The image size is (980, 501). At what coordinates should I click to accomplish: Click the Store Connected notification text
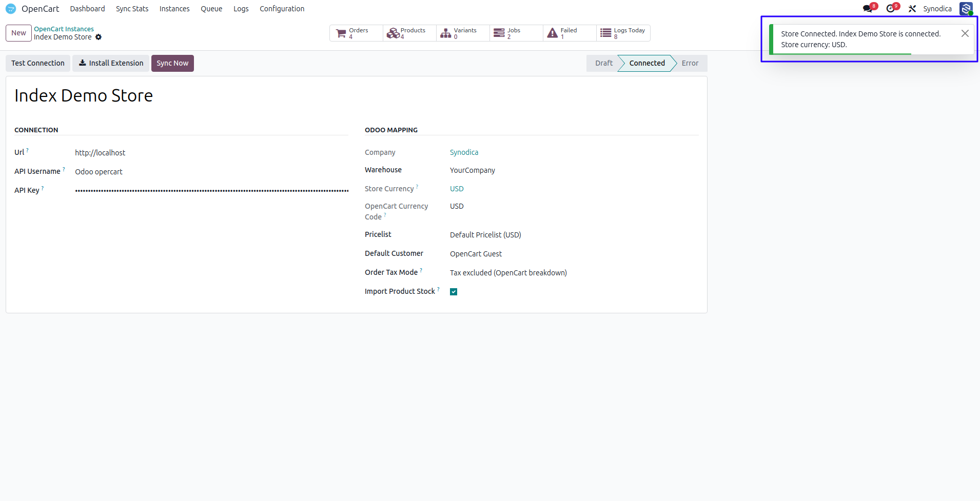(860, 39)
